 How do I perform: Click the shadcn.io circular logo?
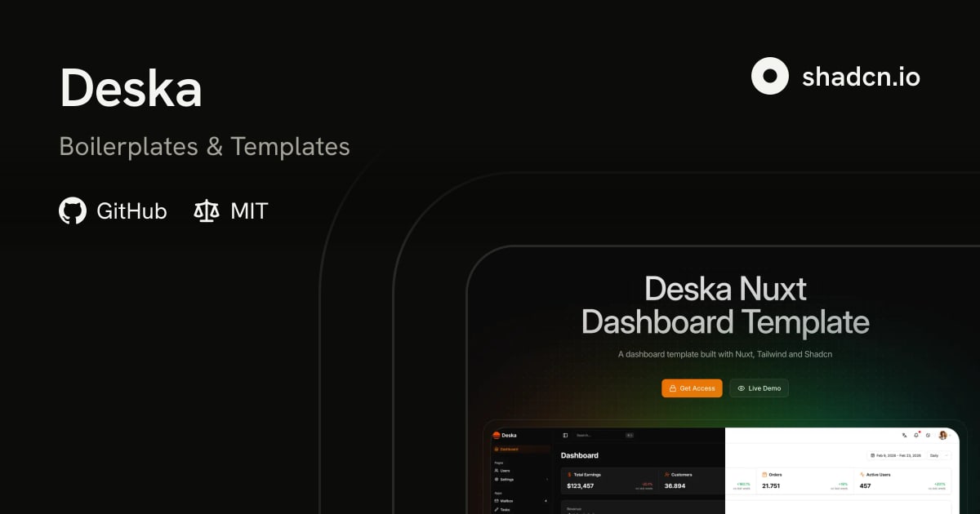click(x=770, y=76)
